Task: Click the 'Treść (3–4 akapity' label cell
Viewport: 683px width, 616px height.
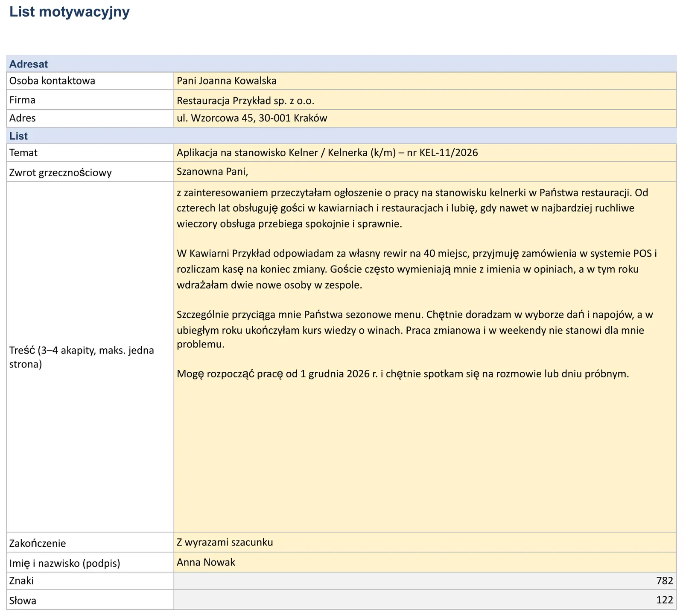Action: tap(90, 357)
